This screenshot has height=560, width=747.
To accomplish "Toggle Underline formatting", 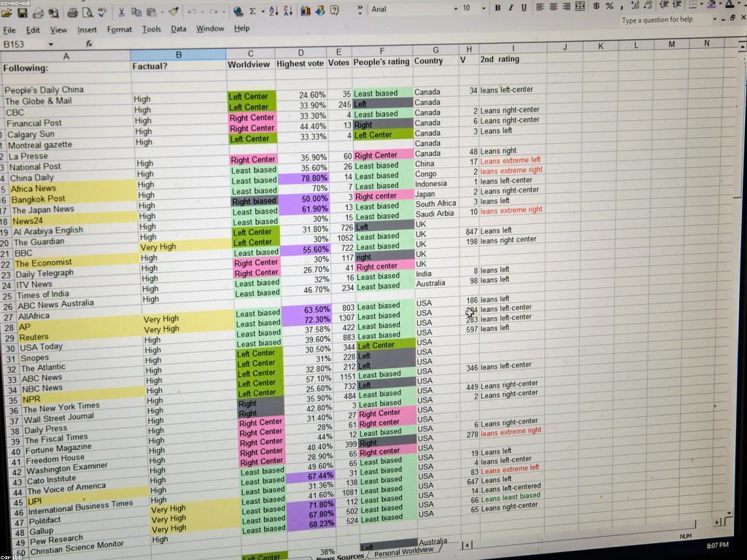I will coord(524,7).
